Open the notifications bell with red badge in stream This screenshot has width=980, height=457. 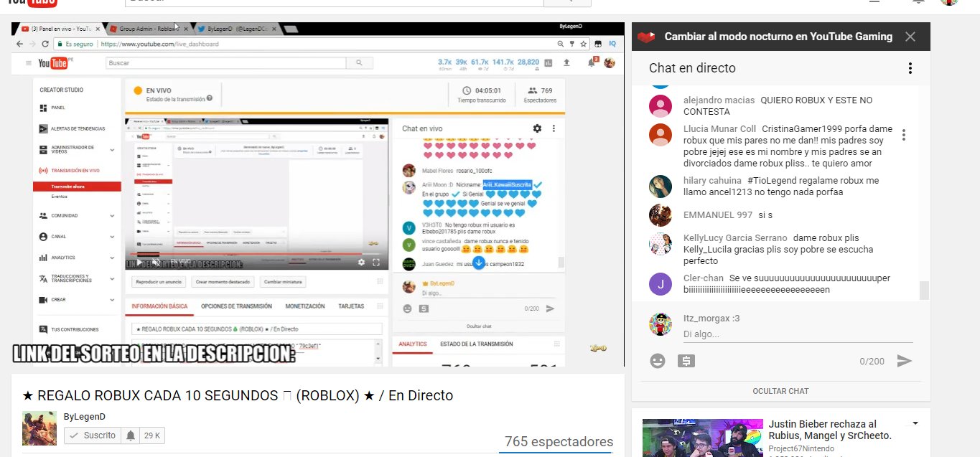coord(592,62)
